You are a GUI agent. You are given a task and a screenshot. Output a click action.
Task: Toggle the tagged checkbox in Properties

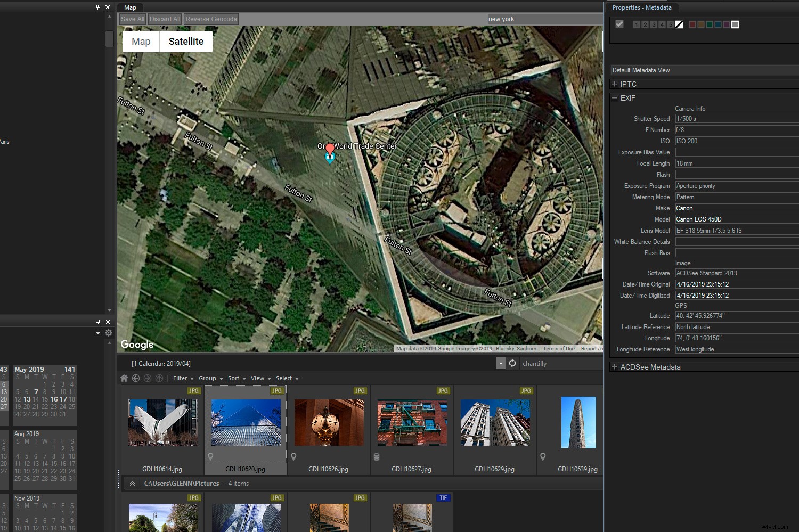(619, 24)
